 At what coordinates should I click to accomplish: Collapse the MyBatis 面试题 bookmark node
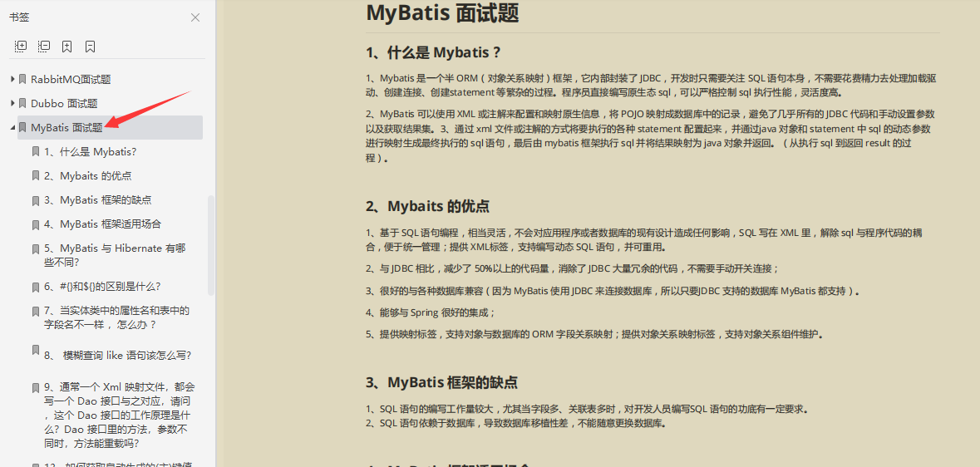click(x=12, y=127)
